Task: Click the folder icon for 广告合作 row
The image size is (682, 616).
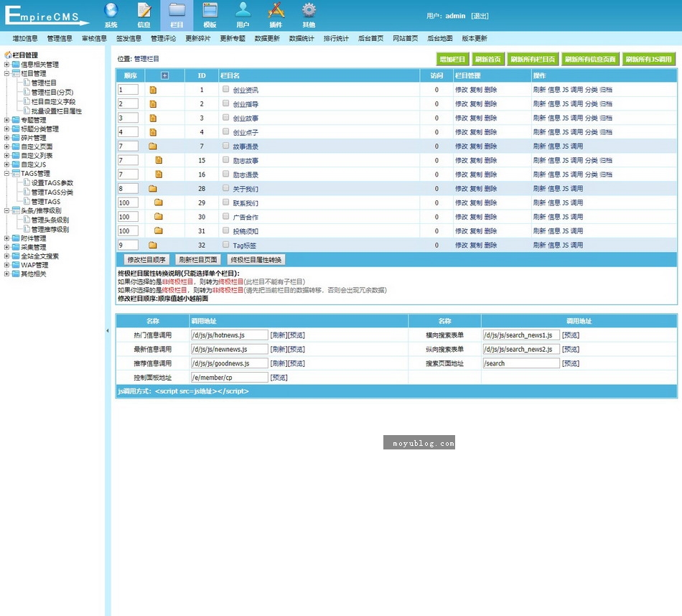Action: 159,217
